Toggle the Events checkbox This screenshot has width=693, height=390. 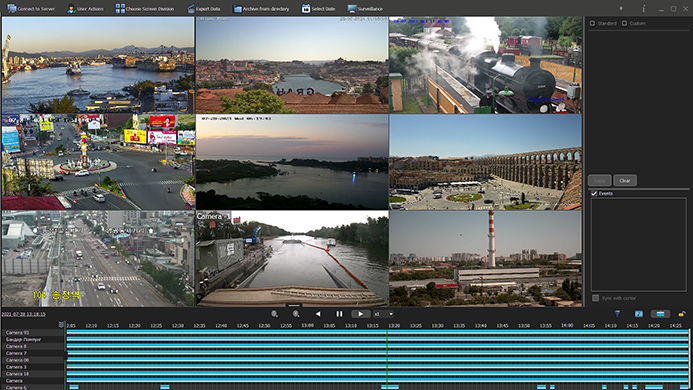click(x=594, y=193)
